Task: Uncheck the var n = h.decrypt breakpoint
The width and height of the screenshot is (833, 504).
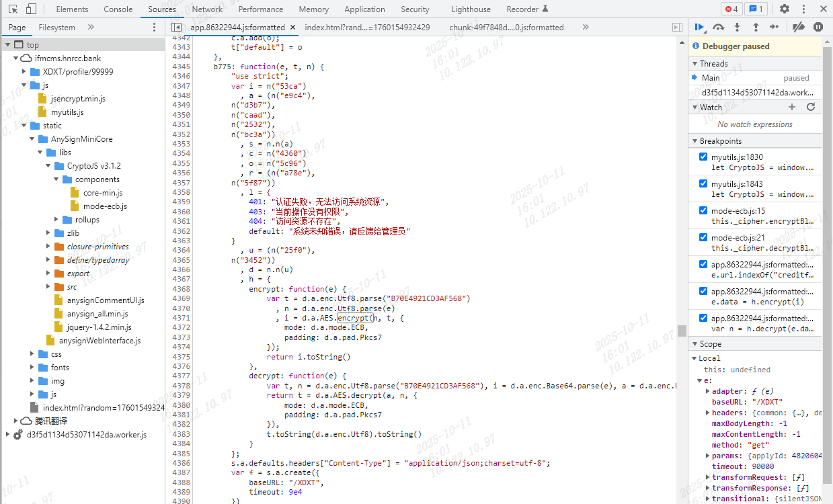Action: (x=703, y=319)
